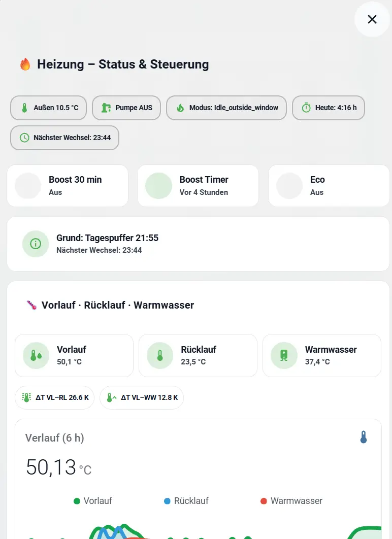Click the stopwatch icon in Heute chip
Screen dimensions: 392x539
306,108
